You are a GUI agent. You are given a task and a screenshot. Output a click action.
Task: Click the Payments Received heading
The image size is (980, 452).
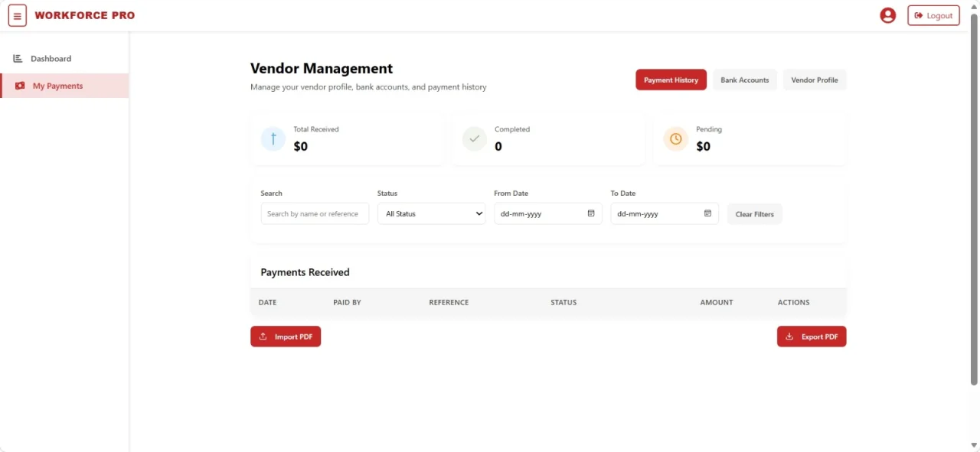tap(305, 272)
